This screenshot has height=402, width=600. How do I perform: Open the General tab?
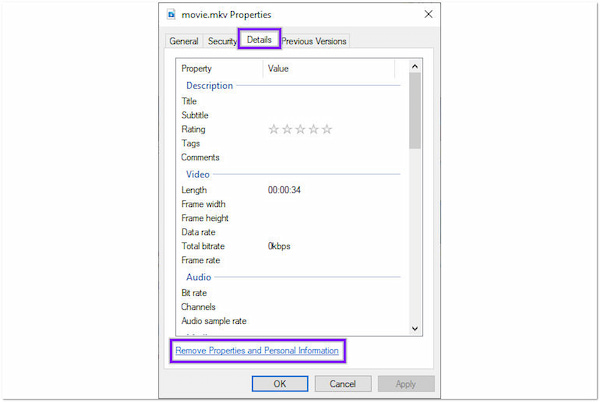184,41
